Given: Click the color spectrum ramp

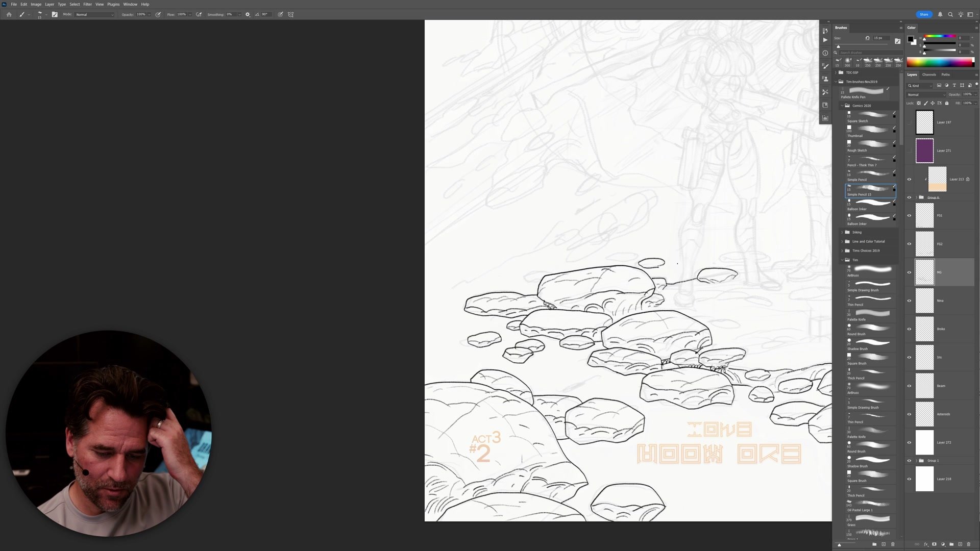Looking at the screenshot, I should [x=939, y=62].
